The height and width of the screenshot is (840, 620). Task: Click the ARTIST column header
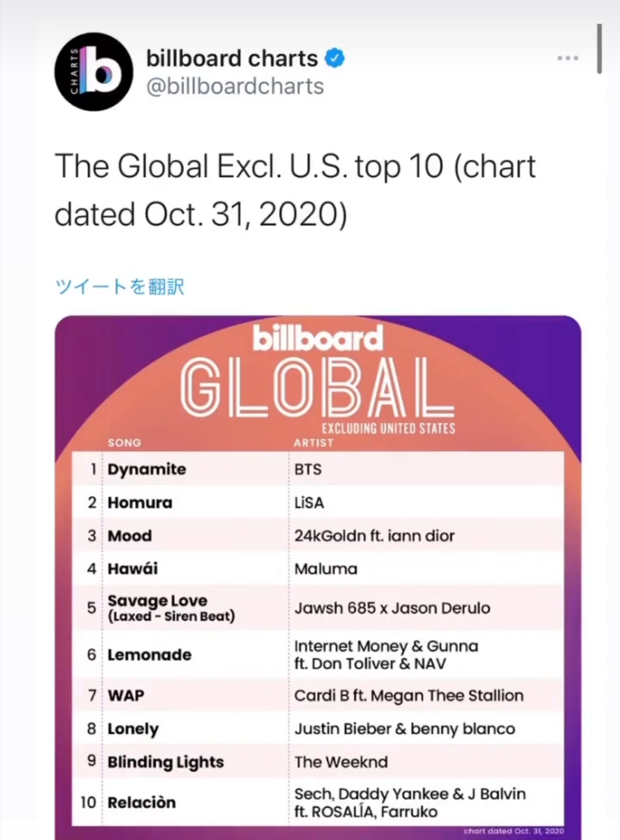point(313,442)
